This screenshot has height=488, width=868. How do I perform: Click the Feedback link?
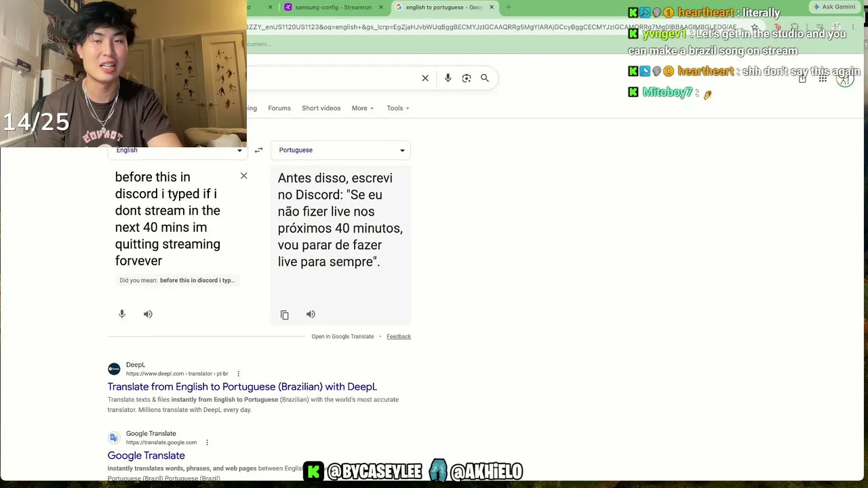(x=399, y=337)
